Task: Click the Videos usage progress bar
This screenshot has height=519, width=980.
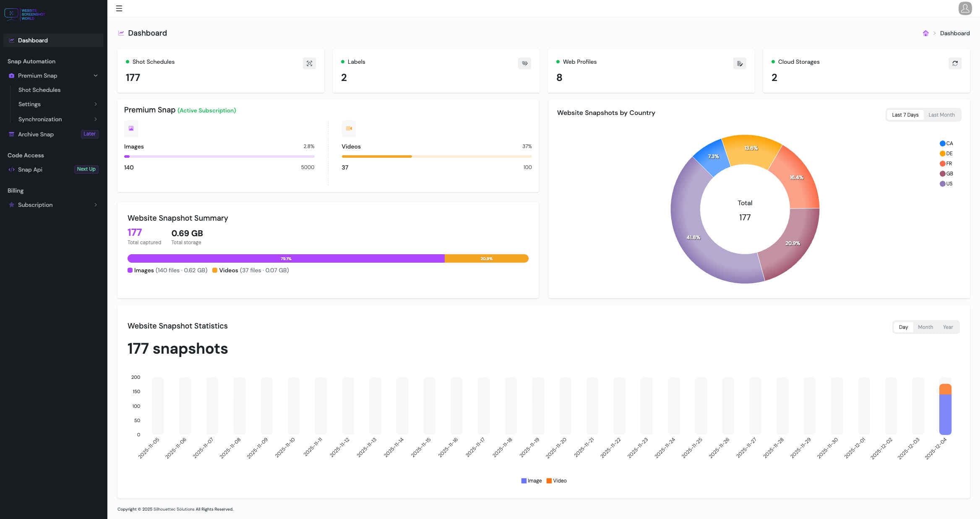Action: point(437,156)
